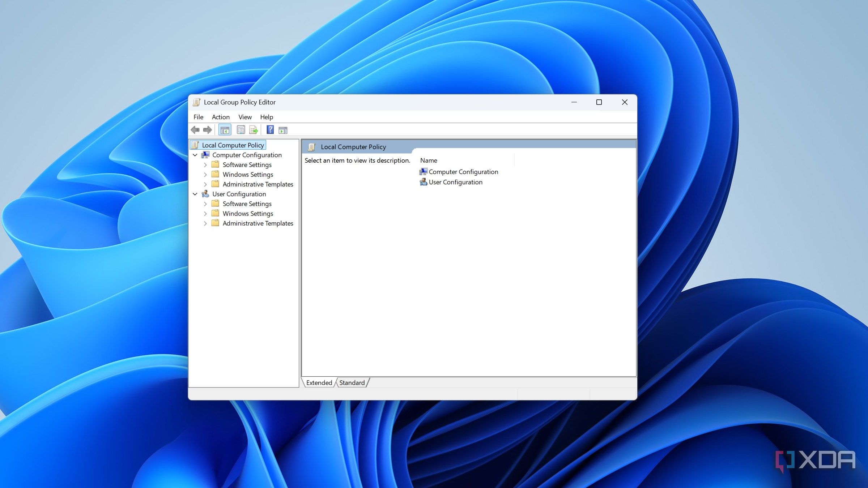Select Administrative Templates label under User Configuration

[258, 223]
